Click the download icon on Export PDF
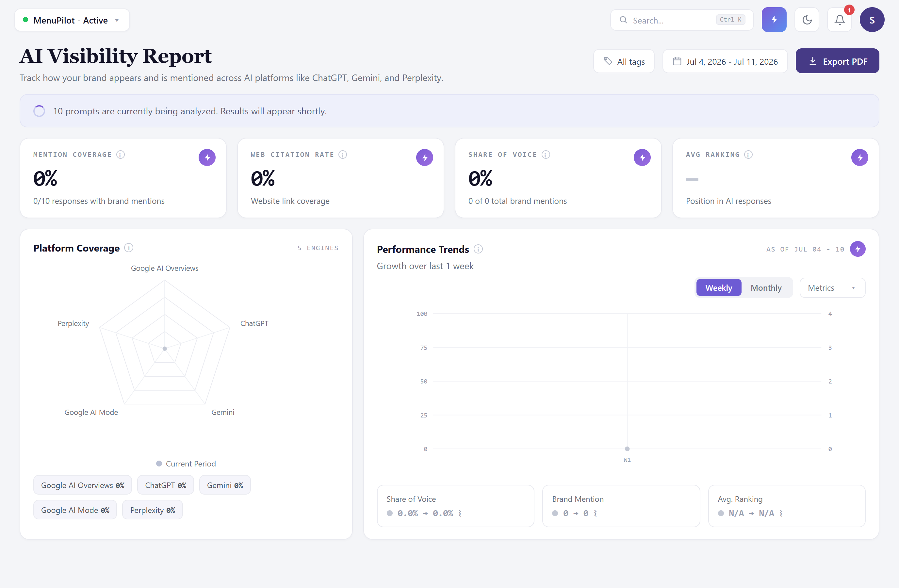Viewport: 899px width, 588px height. tap(812, 61)
